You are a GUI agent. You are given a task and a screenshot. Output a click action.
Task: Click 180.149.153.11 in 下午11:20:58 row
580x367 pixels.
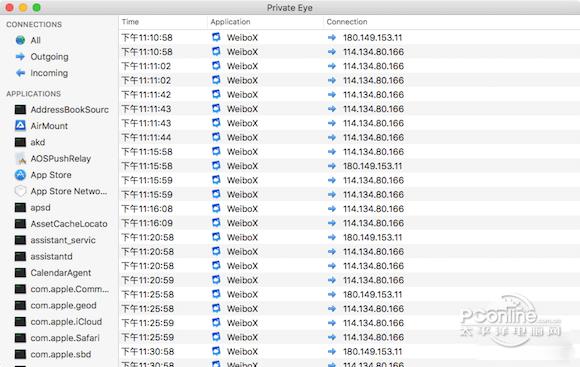click(x=372, y=238)
